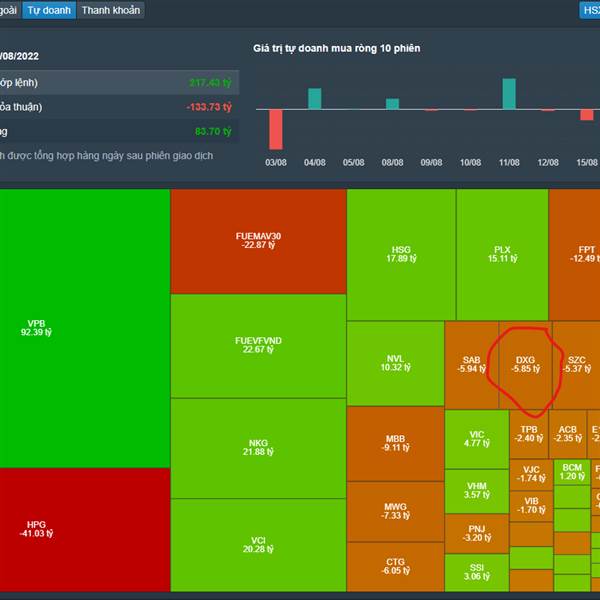The width and height of the screenshot is (600, 600).
Task: Click the green 04/08 net-buy bar
Action: [315, 99]
